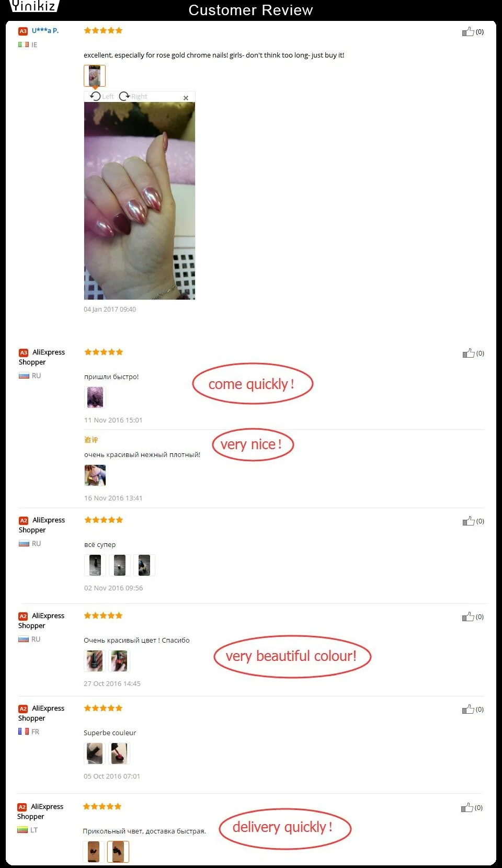Open the small nail thumbnail above the enlarged photo
502x868 pixels.
coord(95,76)
